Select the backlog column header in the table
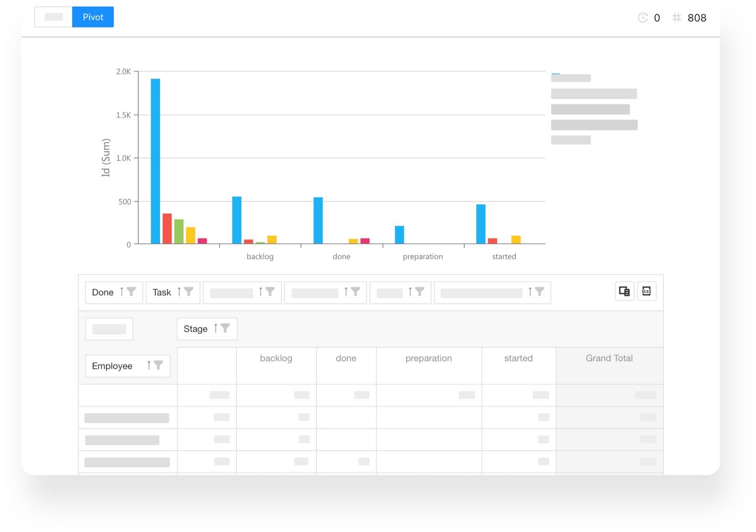756x532 pixels. (x=276, y=358)
